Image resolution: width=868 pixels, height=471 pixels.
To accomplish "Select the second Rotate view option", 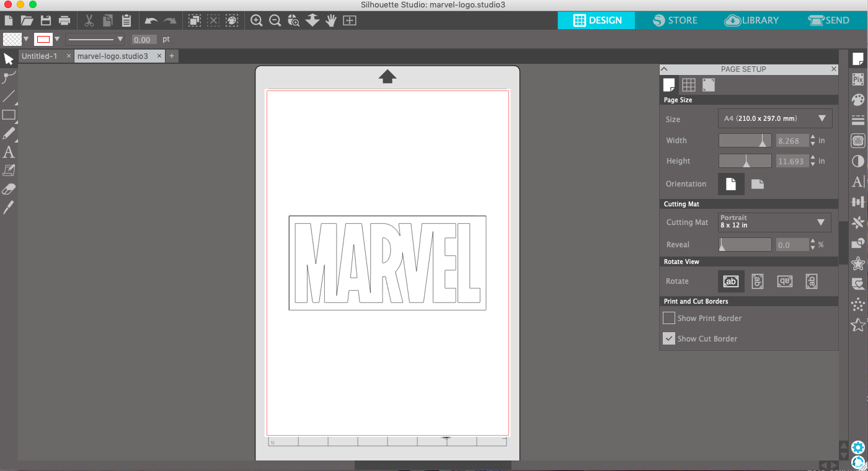I will tap(757, 281).
